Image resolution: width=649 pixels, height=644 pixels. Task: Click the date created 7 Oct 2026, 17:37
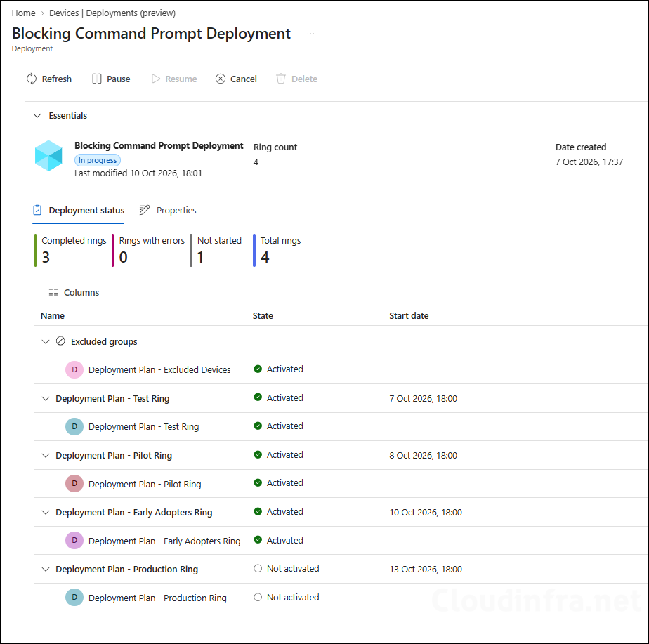589,162
